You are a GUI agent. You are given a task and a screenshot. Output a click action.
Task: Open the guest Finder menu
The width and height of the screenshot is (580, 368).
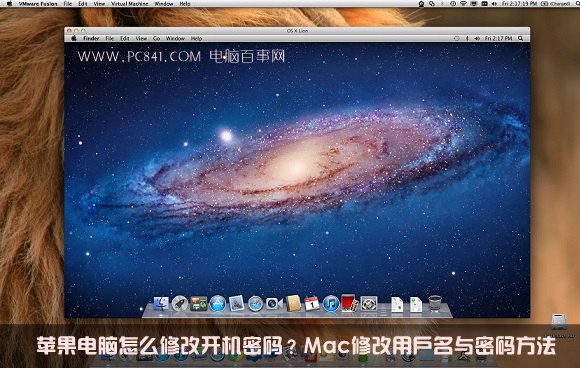pyautogui.click(x=91, y=38)
